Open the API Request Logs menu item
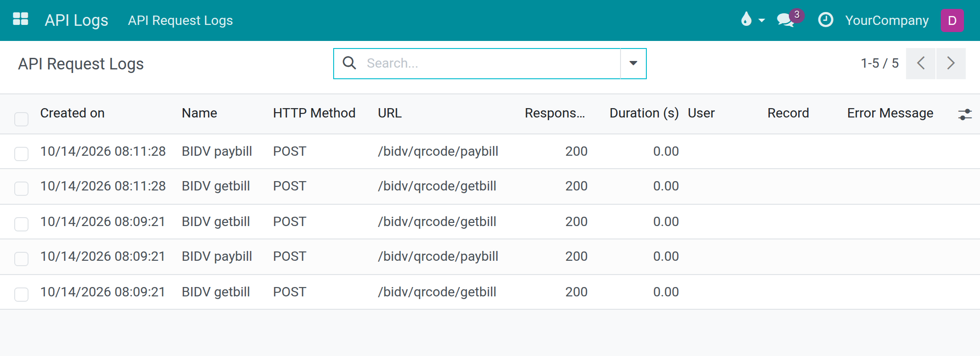Screen dimensions: 980x356 [x=180, y=20]
